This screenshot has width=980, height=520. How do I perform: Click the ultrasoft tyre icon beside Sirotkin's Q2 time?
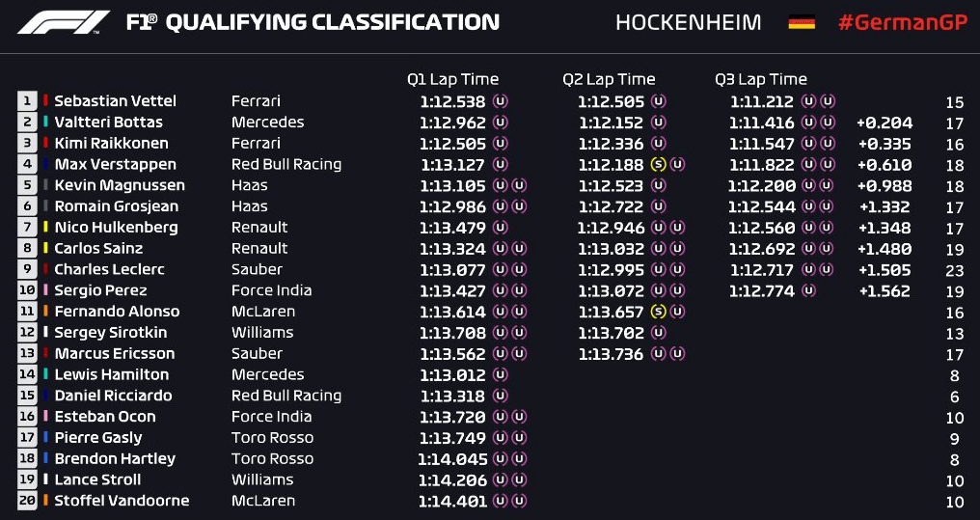(x=658, y=333)
